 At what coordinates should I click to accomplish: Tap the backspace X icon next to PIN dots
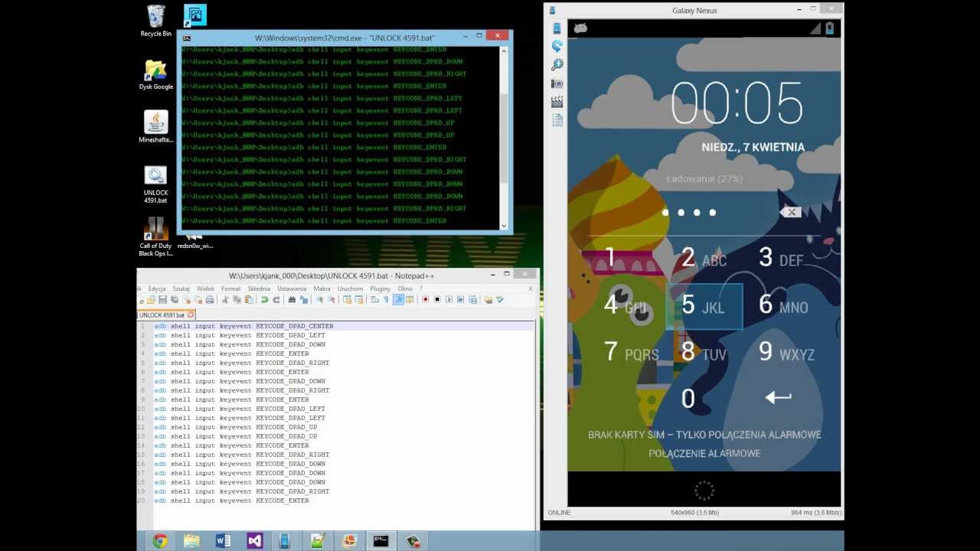(x=792, y=212)
